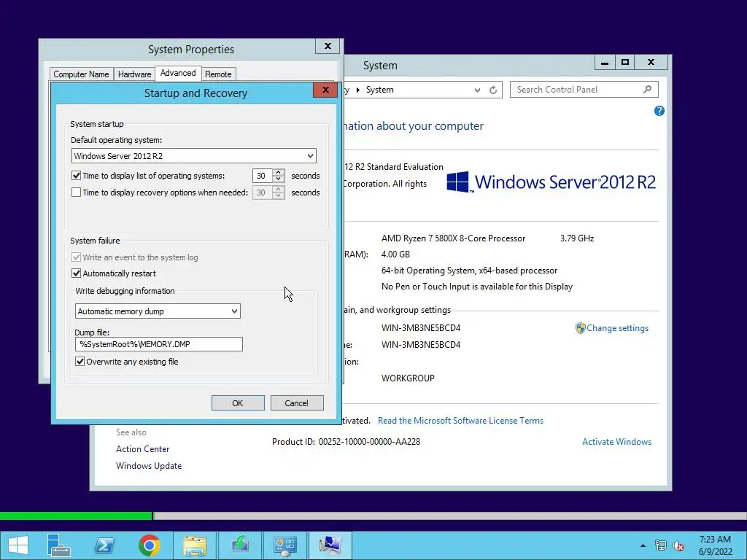This screenshot has width=747, height=560.
Task: Open File Explorer from taskbar
Action: pyautogui.click(x=195, y=545)
